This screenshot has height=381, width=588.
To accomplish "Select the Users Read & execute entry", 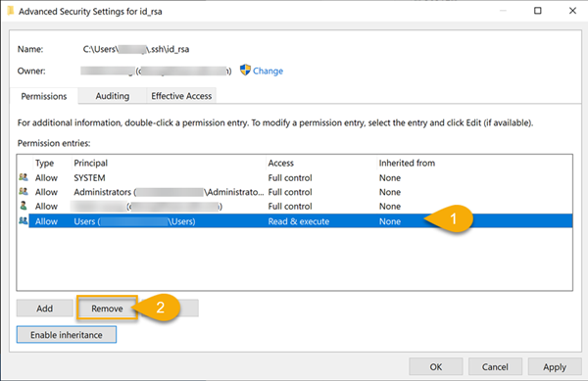I will (x=294, y=221).
